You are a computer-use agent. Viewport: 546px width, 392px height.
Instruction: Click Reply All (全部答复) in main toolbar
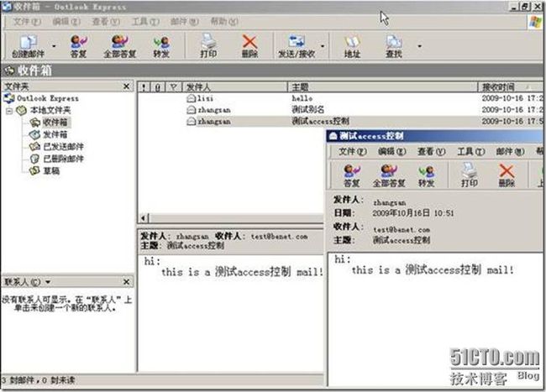119,46
